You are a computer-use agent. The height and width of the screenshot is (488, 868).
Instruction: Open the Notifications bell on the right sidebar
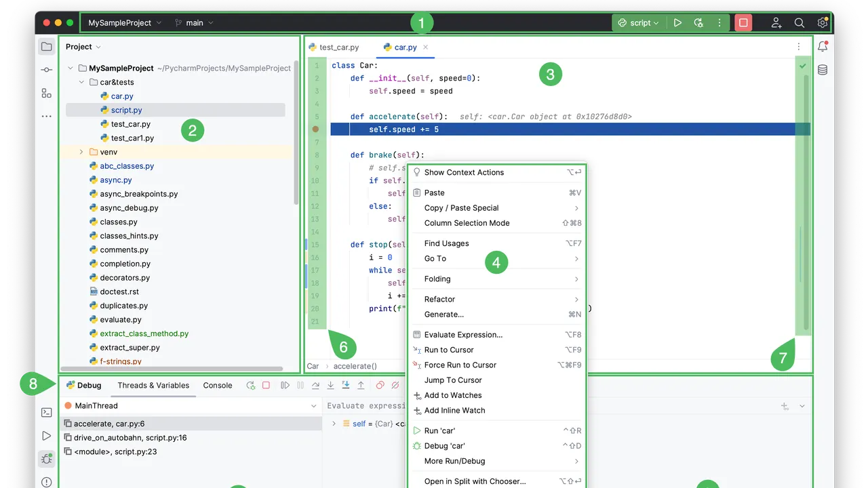pyautogui.click(x=823, y=47)
